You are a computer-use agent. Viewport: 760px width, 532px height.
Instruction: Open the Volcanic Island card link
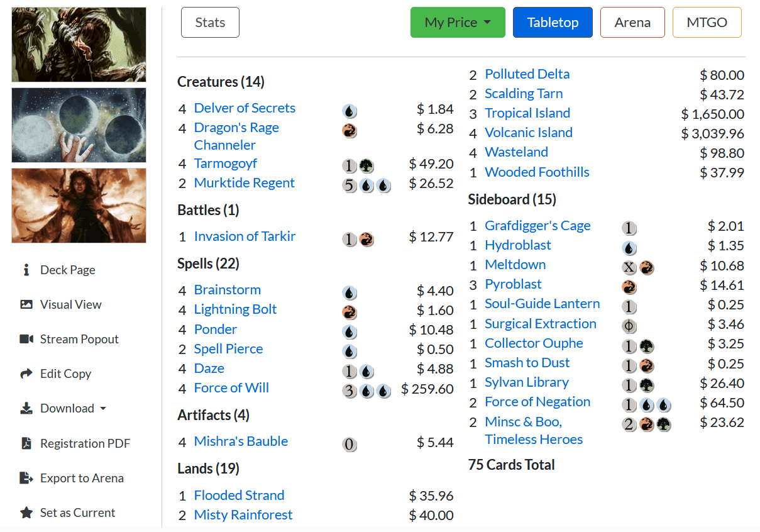[529, 133]
